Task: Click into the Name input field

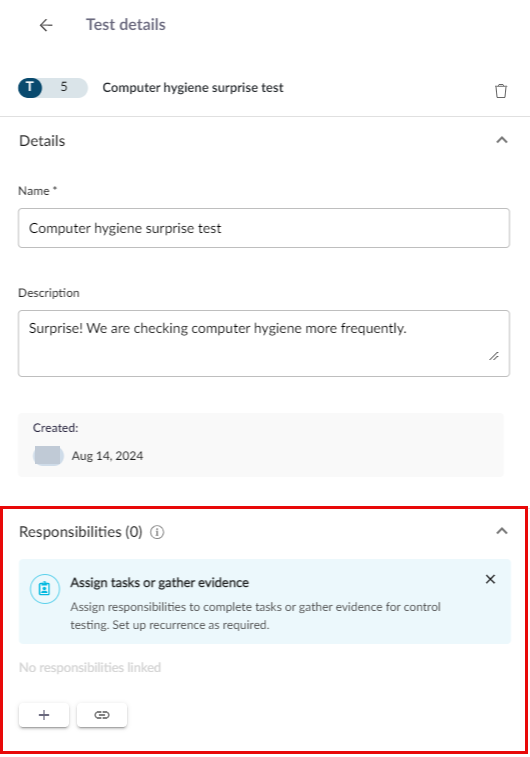Action: pos(264,228)
